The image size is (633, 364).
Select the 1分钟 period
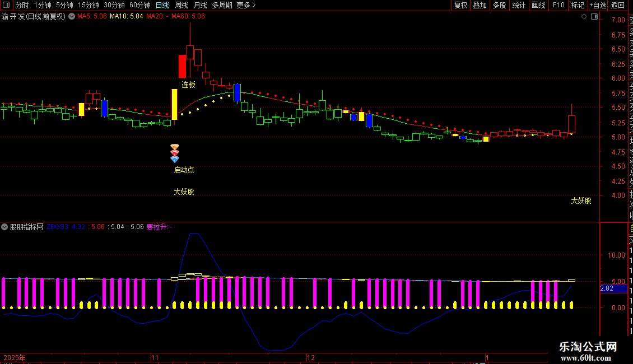click(43, 5)
